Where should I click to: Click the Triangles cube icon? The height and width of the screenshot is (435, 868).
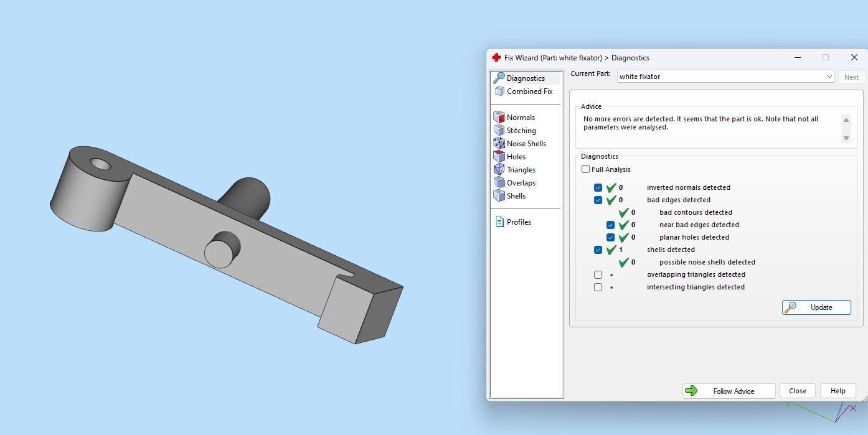pyautogui.click(x=499, y=169)
